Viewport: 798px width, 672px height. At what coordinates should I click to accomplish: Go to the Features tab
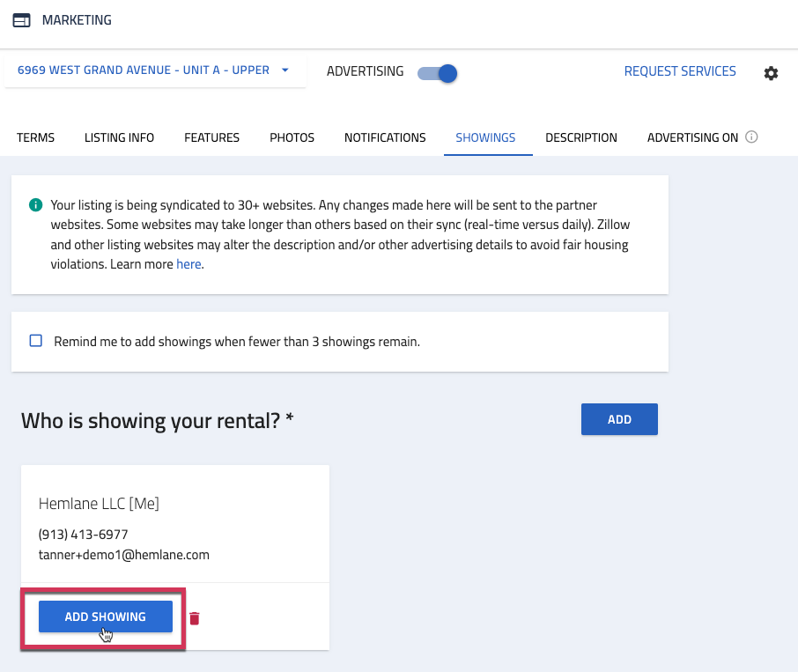pos(211,137)
